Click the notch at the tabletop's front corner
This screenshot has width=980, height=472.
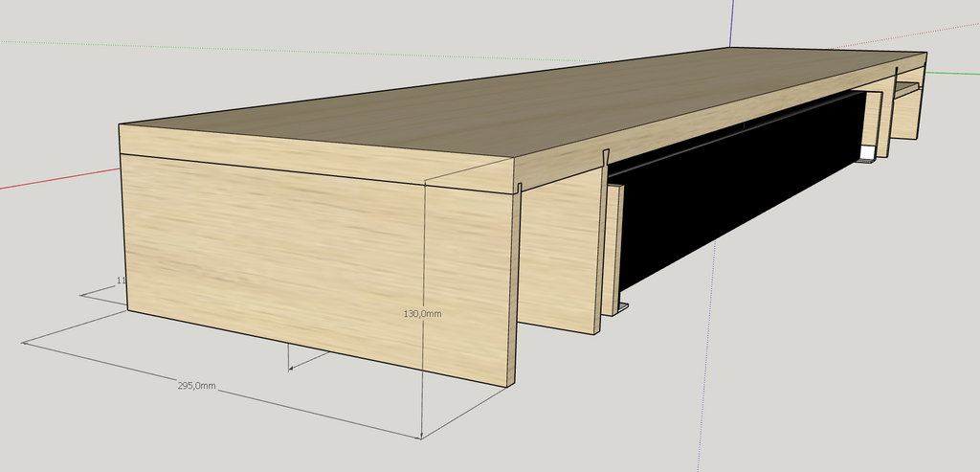pyautogui.click(x=520, y=189)
